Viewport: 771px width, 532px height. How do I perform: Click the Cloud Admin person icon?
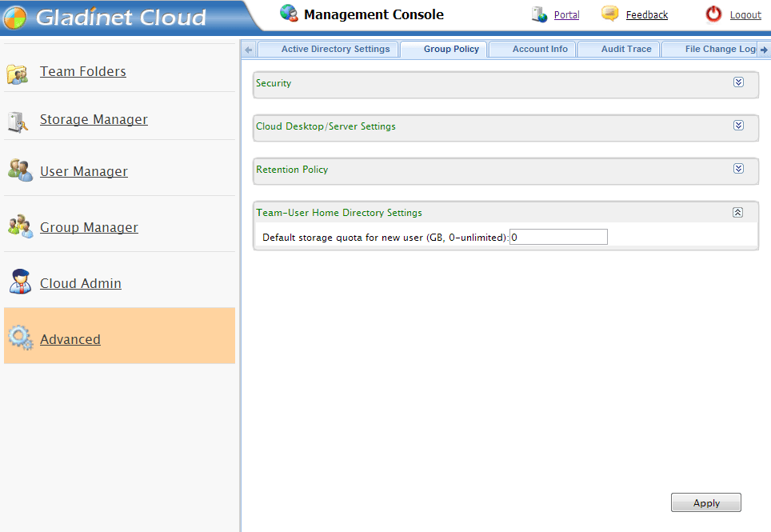21,282
